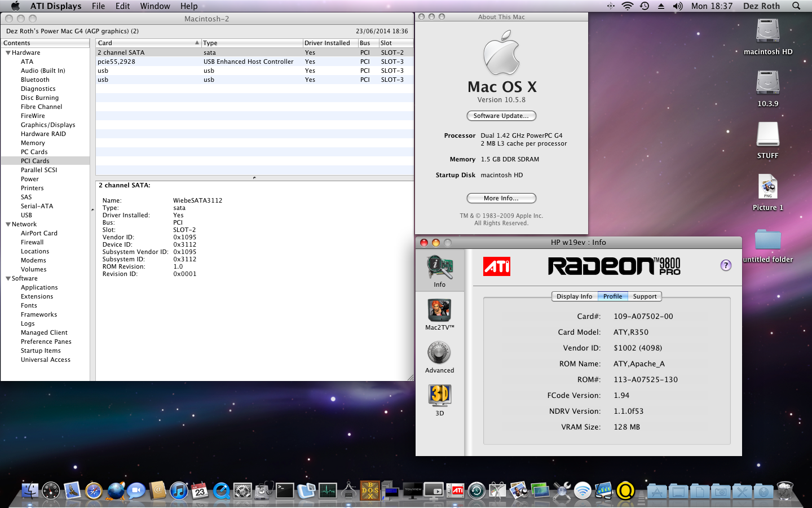Select AirPort Card under Network

[x=39, y=233]
